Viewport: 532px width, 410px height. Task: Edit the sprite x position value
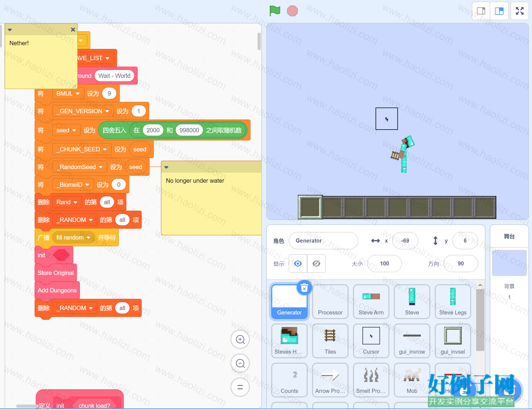click(405, 241)
